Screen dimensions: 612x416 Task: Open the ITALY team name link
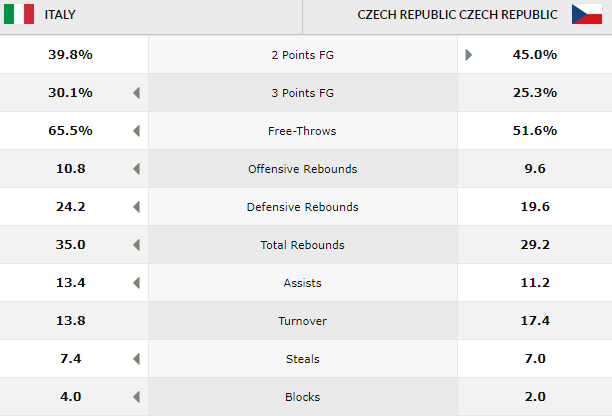click(60, 15)
